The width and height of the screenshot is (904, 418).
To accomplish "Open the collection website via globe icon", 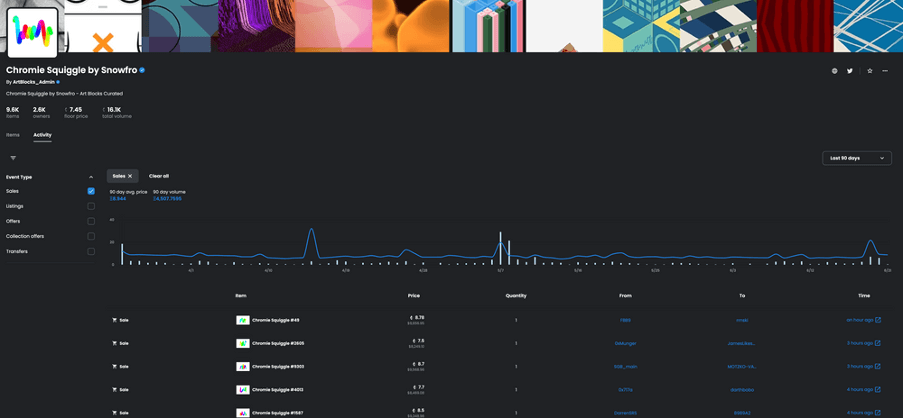I will tap(834, 71).
